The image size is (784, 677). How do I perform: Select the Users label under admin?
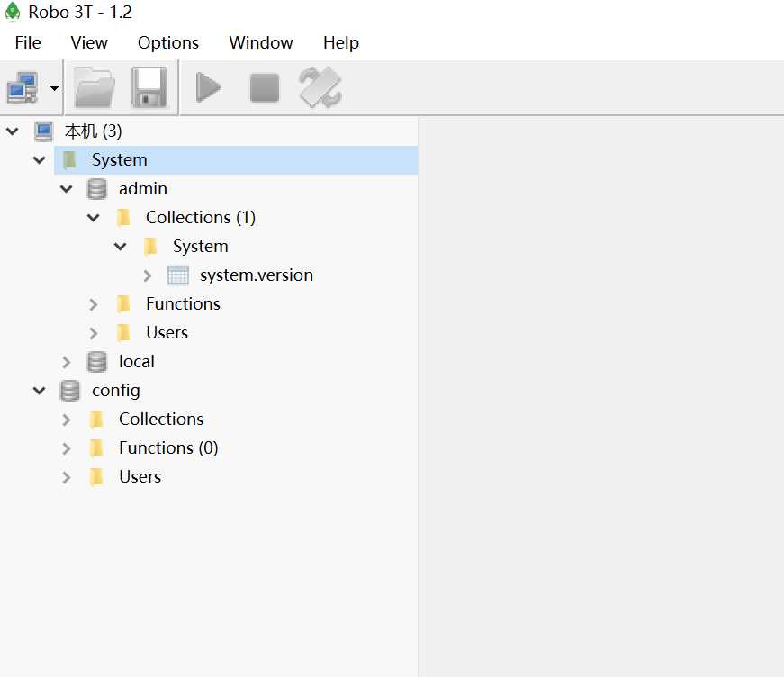[x=167, y=333]
